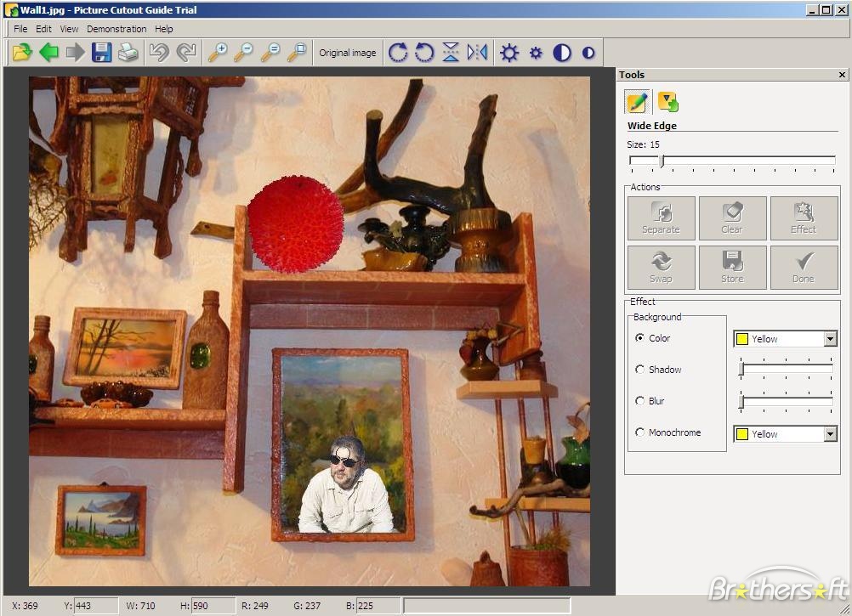The image size is (852, 616).
Task: Click the flip vertical icon
Action: [x=451, y=53]
